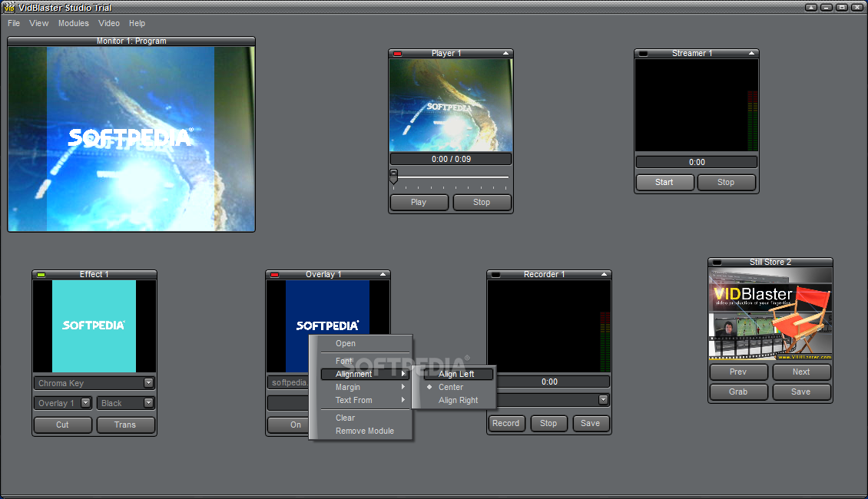Viewport: 868px width, 499px height.
Task: Click the Player 1 seek slider handle
Action: click(393, 177)
